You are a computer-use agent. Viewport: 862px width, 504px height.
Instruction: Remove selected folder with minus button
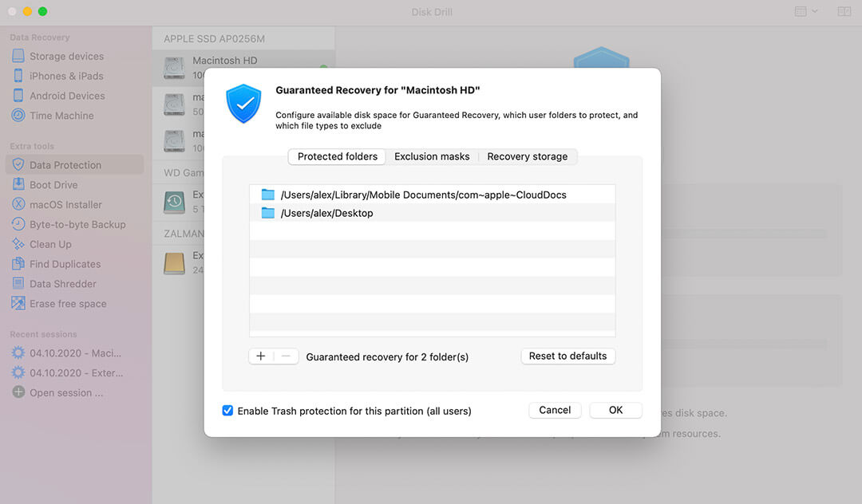pyautogui.click(x=286, y=356)
